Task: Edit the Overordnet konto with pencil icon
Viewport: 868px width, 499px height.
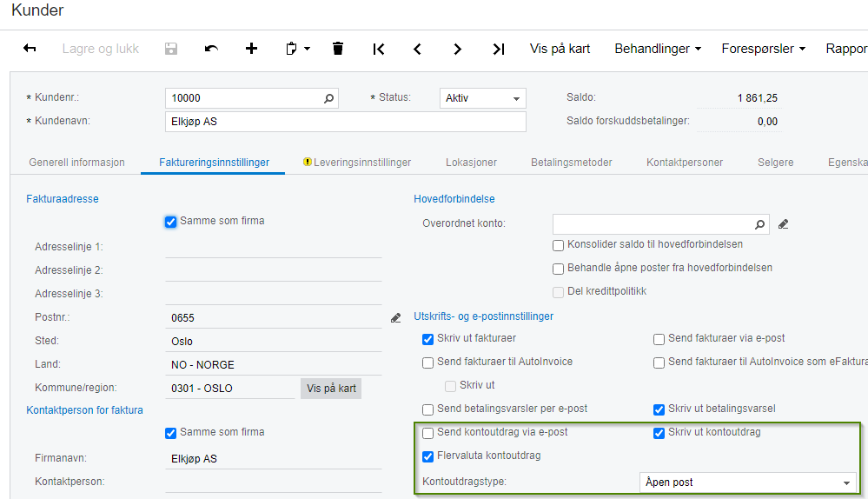Action: [783, 224]
